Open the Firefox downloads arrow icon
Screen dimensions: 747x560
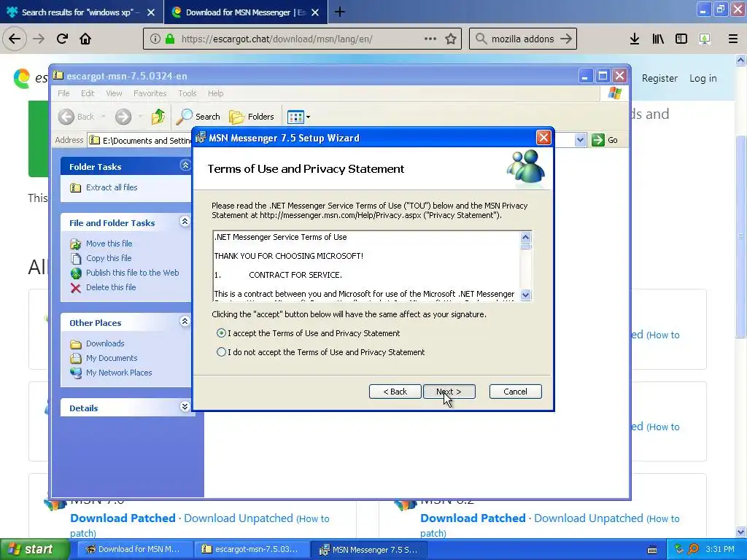coord(635,39)
